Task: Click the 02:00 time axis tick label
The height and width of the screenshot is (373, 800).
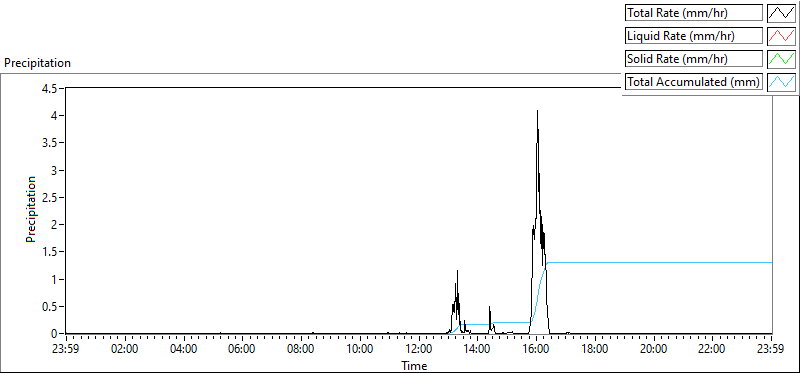Action: [x=125, y=350]
